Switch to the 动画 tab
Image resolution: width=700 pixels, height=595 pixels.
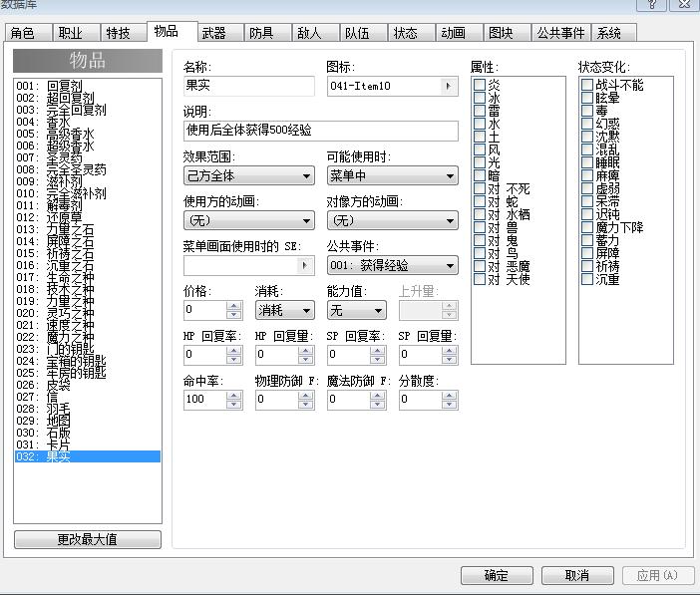[x=460, y=33]
